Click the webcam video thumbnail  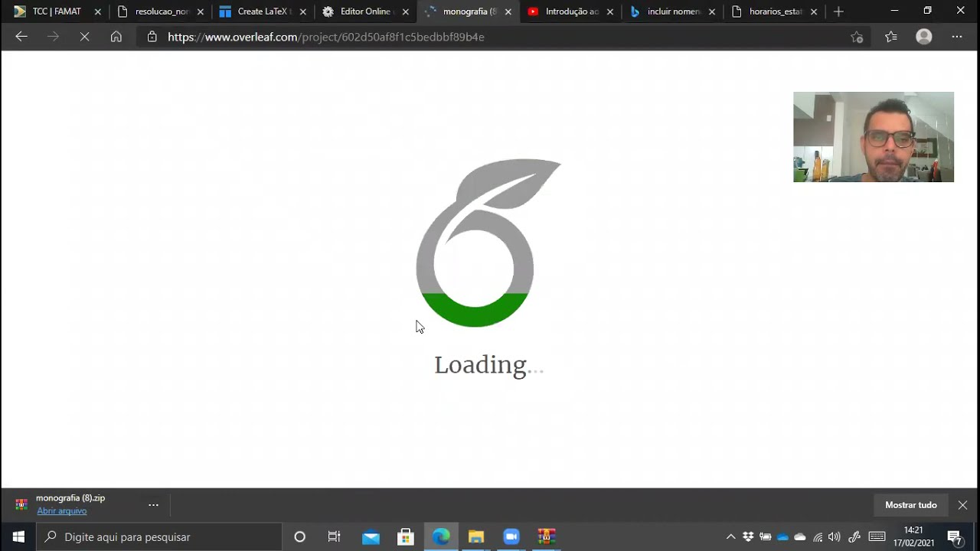coord(874,137)
